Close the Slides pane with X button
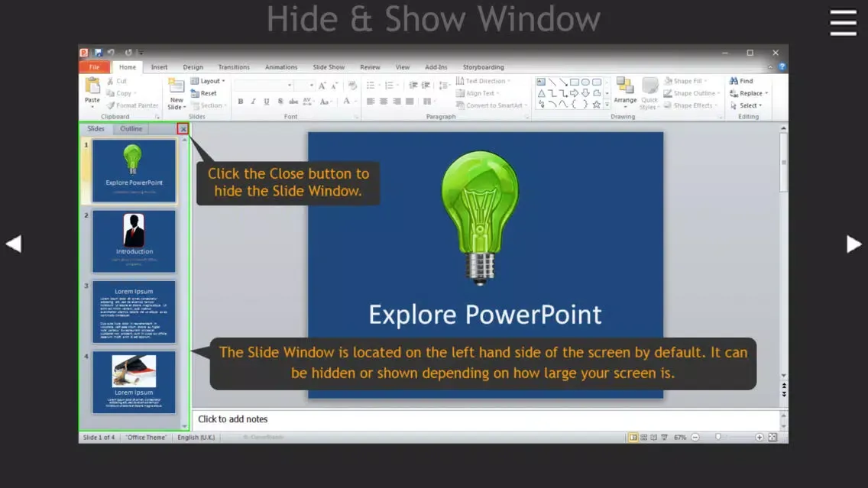 [183, 129]
